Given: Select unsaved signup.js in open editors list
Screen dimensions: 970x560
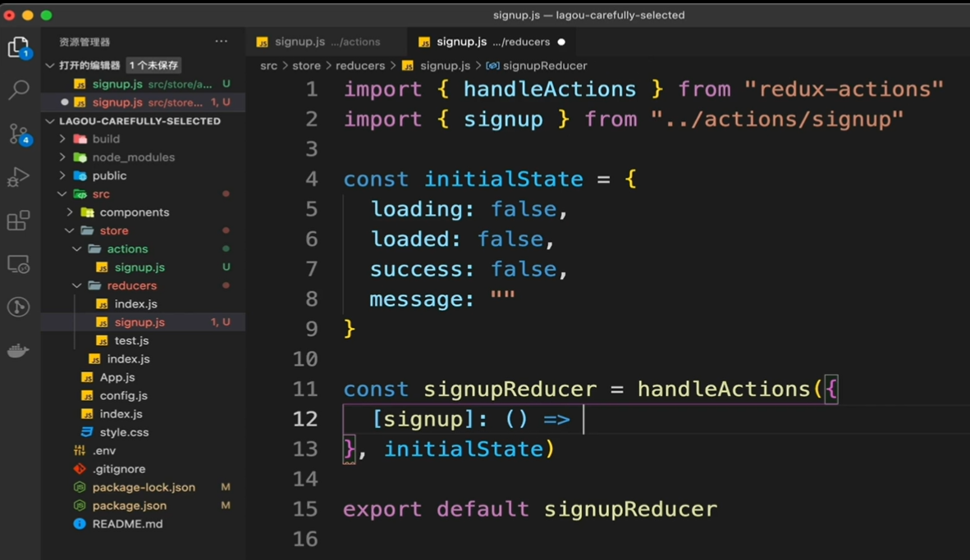Looking at the screenshot, I should tap(143, 102).
